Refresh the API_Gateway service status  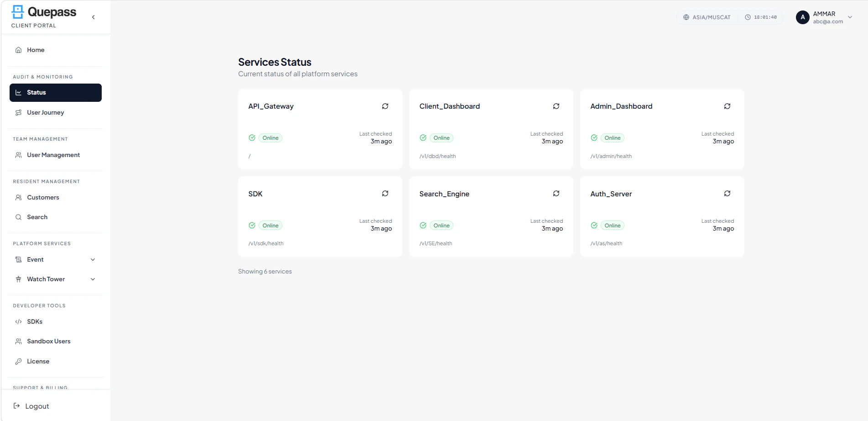385,106
